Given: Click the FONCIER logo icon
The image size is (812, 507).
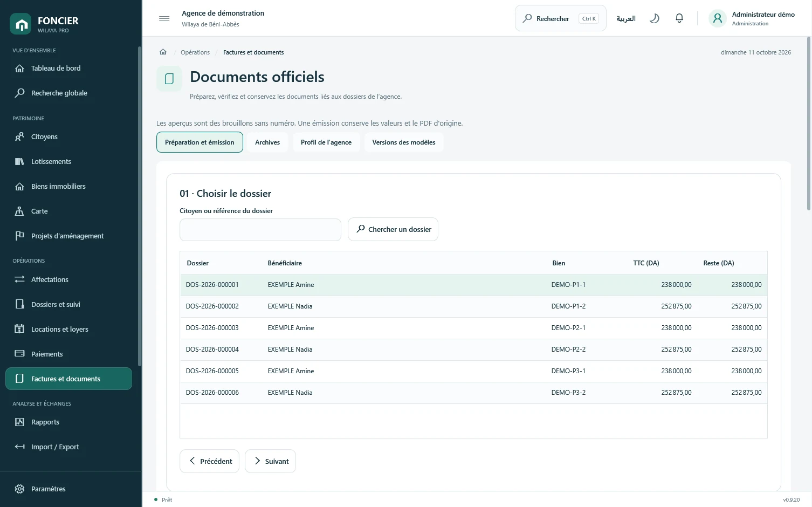Looking at the screenshot, I should [x=20, y=24].
